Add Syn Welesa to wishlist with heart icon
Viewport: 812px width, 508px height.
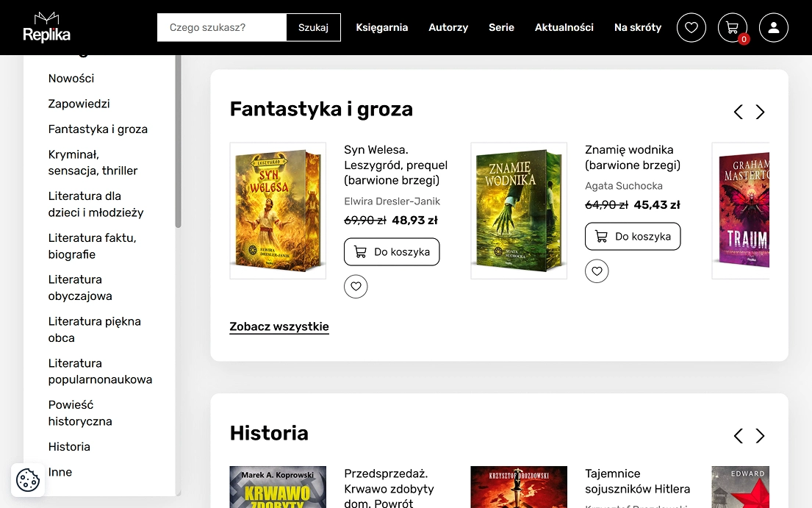click(x=356, y=287)
